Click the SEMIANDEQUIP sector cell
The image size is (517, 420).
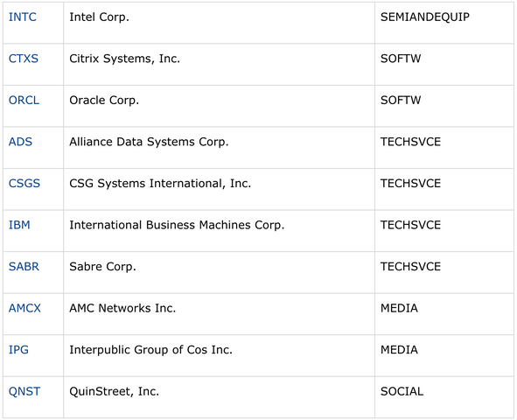[444, 23]
